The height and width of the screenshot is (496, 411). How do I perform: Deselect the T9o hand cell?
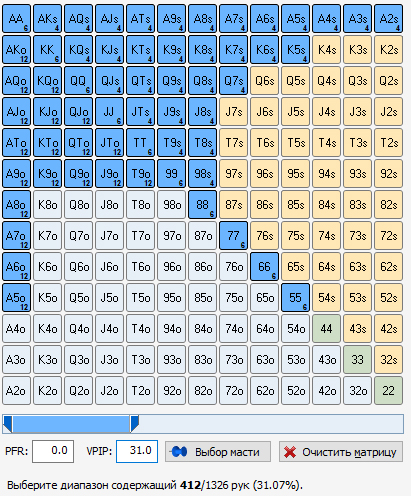tap(140, 174)
